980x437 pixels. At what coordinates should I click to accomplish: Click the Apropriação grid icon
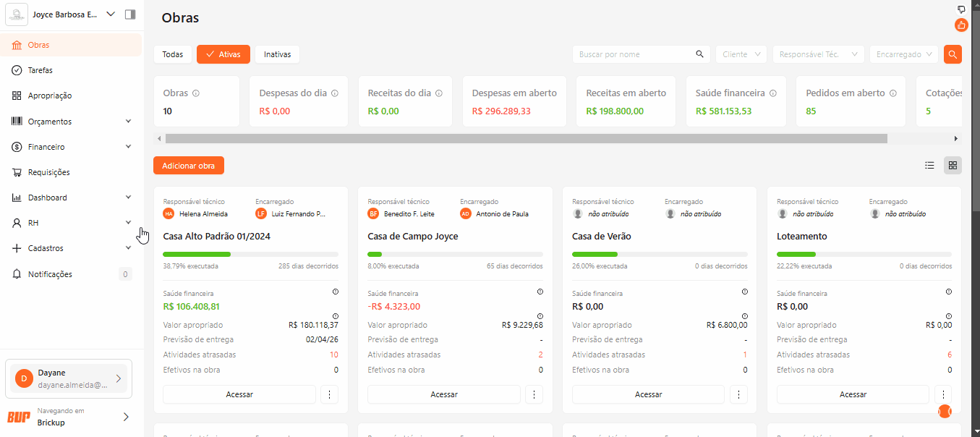[17, 96]
